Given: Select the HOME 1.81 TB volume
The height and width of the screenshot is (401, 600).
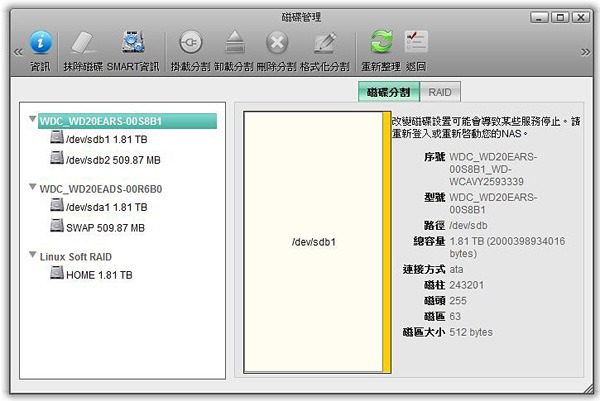Looking at the screenshot, I should pyautogui.click(x=99, y=275).
